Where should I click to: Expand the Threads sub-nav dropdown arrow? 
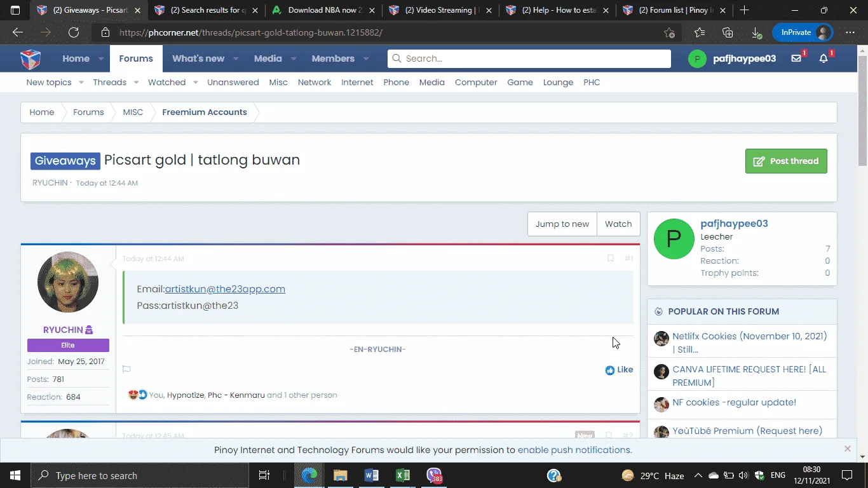pos(136,83)
